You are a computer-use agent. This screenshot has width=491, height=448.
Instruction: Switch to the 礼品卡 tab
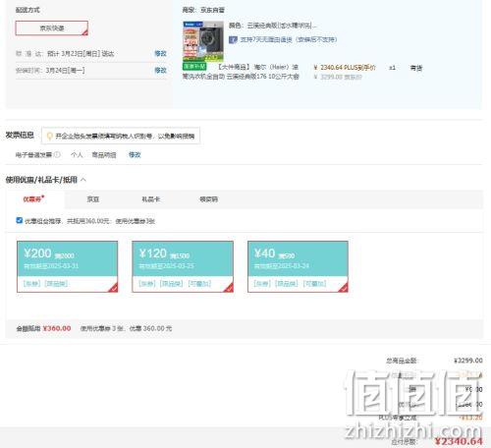coord(150,199)
